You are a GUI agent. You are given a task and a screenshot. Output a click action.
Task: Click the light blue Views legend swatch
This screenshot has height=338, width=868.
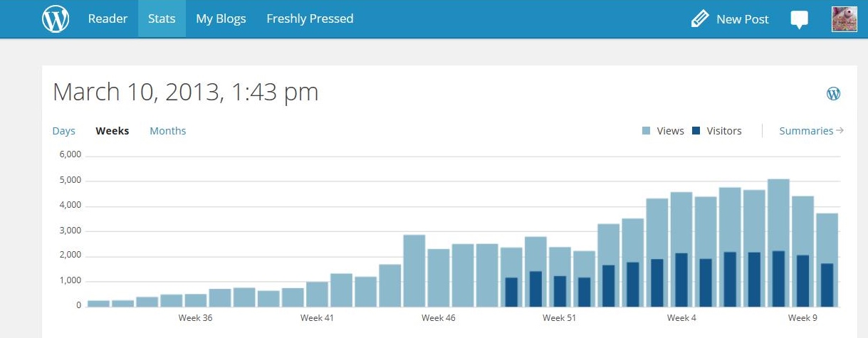click(647, 131)
